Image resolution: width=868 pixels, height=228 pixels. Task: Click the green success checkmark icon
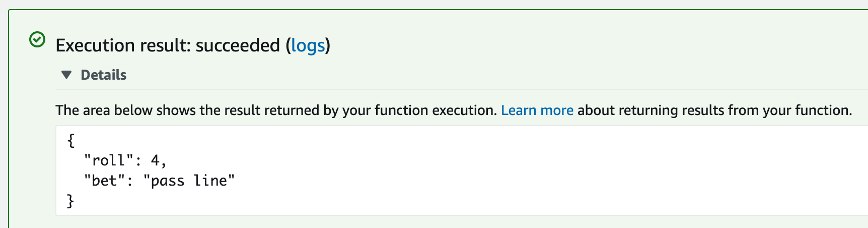pos(37,39)
